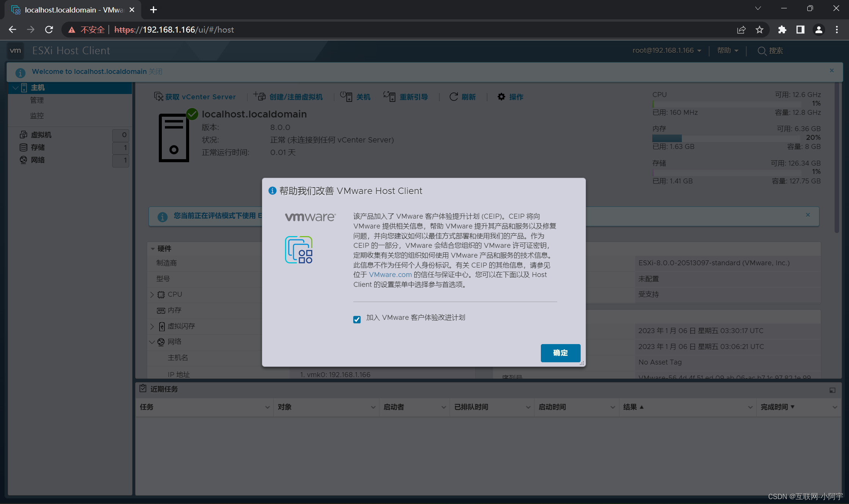This screenshot has width=849, height=504.
Task: Open the Actions (操作) gear icon
Action: point(501,97)
